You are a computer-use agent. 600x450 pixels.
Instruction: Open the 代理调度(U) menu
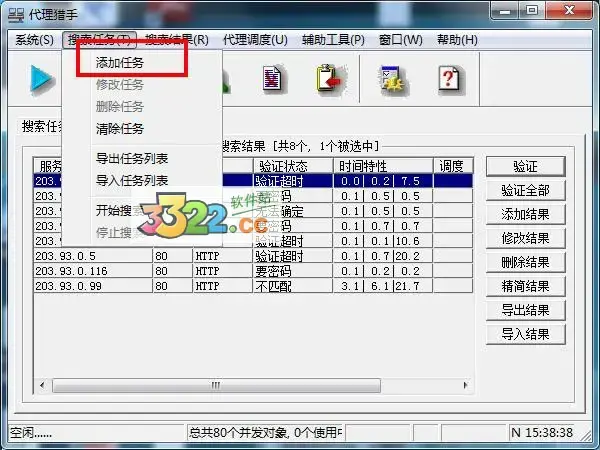[x=255, y=40]
